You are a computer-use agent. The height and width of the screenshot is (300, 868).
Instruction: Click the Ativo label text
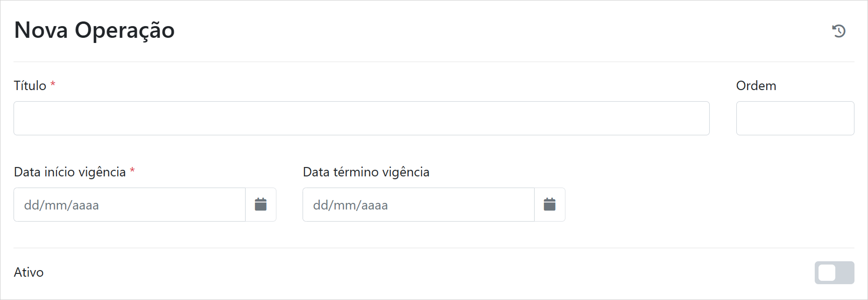click(28, 272)
